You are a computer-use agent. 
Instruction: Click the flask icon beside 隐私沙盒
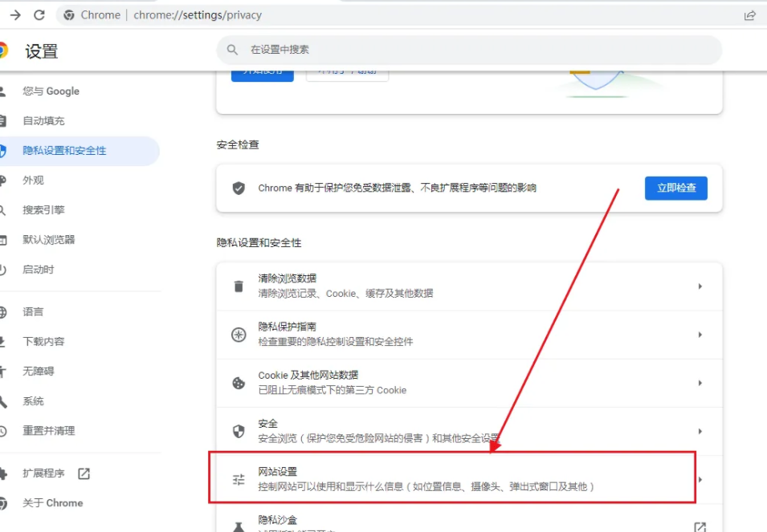(x=239, y=526)
